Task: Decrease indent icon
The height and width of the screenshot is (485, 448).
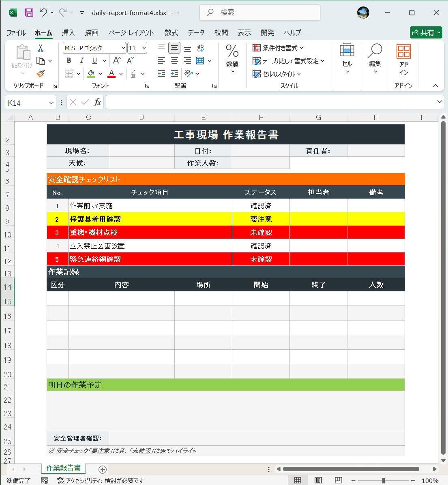Action: [161, 74]
